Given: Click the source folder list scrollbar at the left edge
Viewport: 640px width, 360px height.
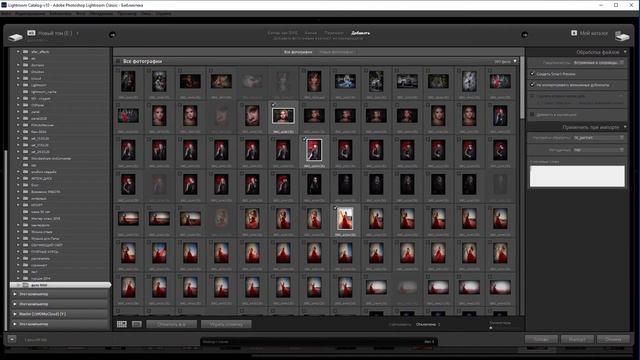Looking at the screenshot, I should tap(6, 241).
